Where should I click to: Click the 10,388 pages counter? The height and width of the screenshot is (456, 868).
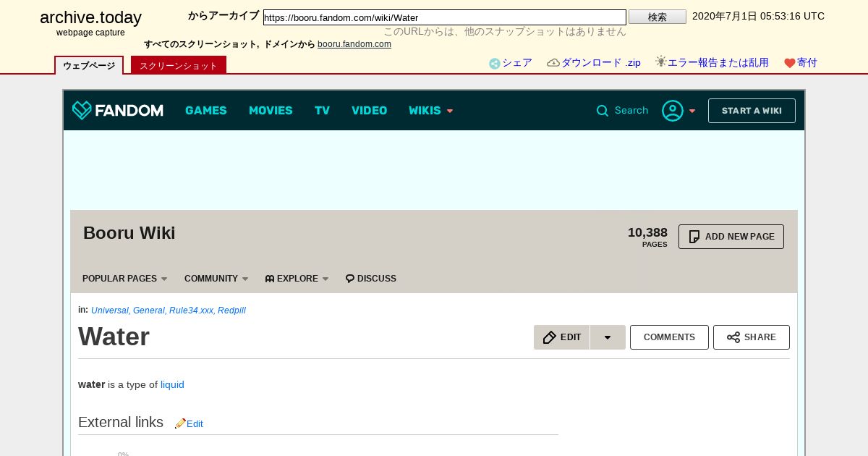click(x=647, y=237)
